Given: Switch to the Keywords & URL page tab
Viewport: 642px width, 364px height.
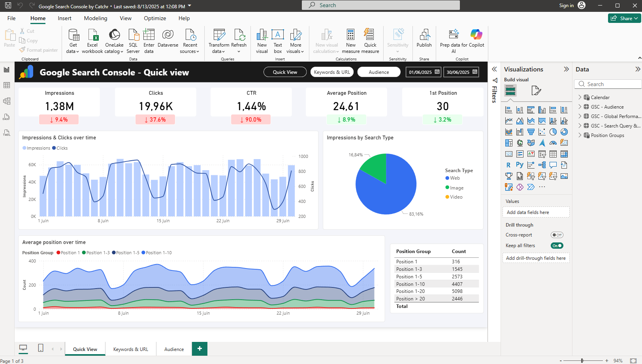Looking at the screenshot, I should (131, 349).
